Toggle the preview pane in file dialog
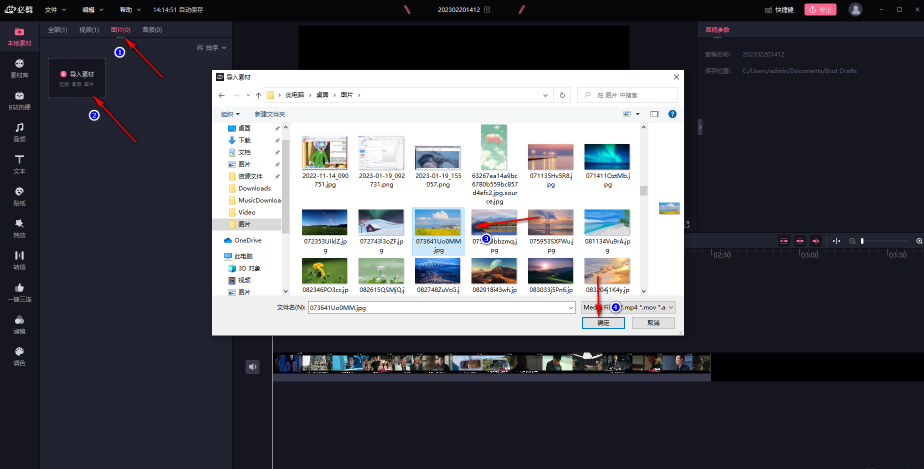Screen dimensions: 924x469 pos(654,115)
